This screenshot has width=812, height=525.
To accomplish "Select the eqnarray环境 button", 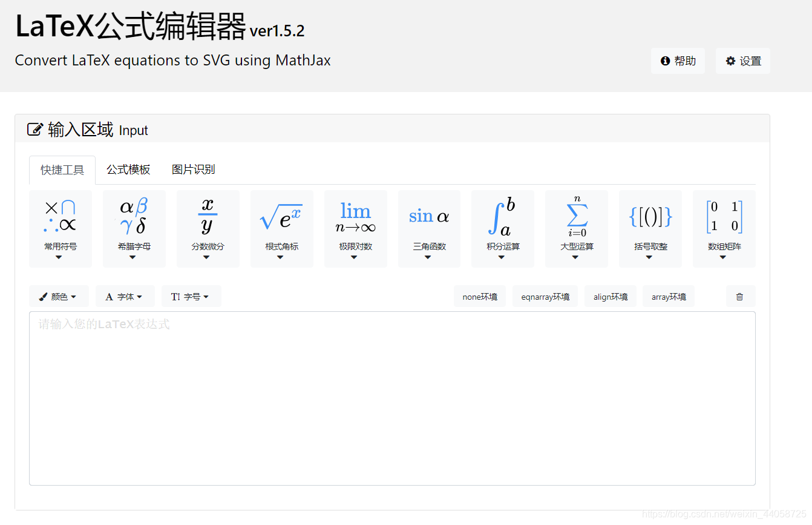I will (x=545, y=297).
